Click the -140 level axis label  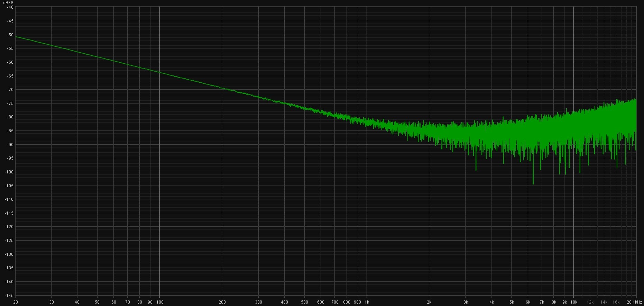pos(9,282)
